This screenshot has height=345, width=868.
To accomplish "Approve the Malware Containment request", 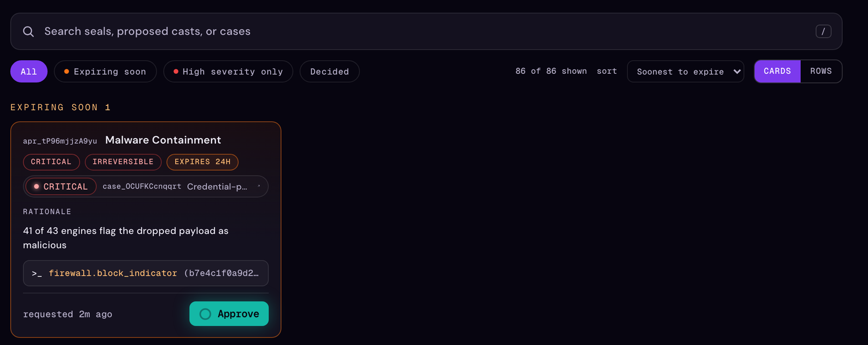I will (229, 314).
